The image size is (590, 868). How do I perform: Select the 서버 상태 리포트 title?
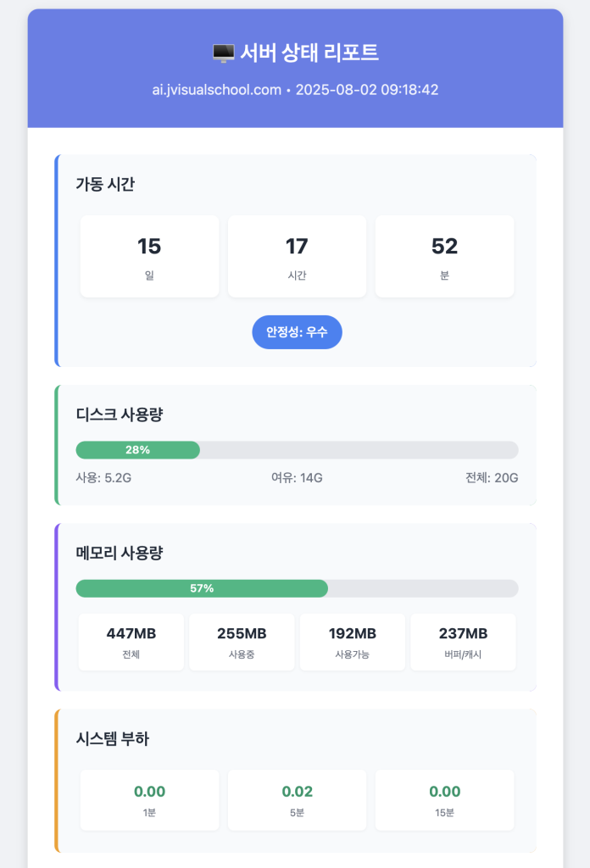click(x=309, y=53)
